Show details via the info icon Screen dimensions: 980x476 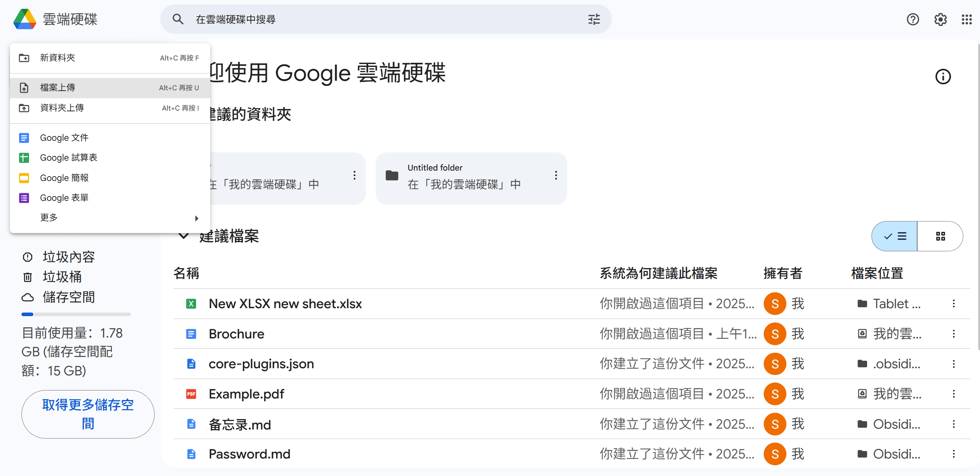943,76
